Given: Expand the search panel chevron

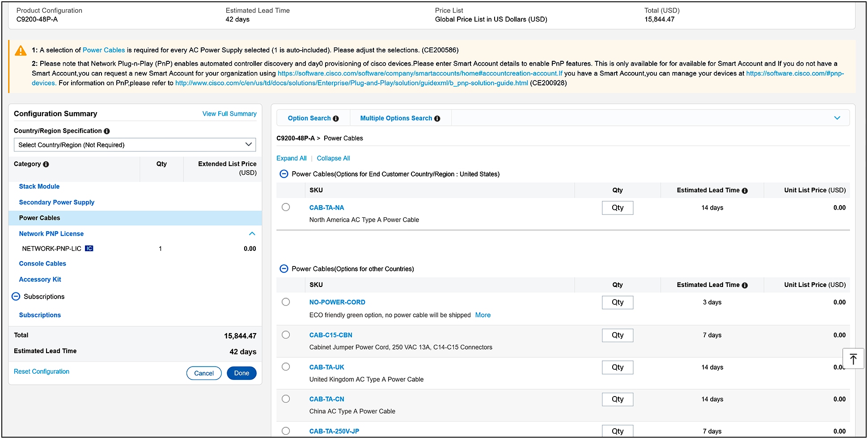Looking at the screenshot, I should 837,118.
